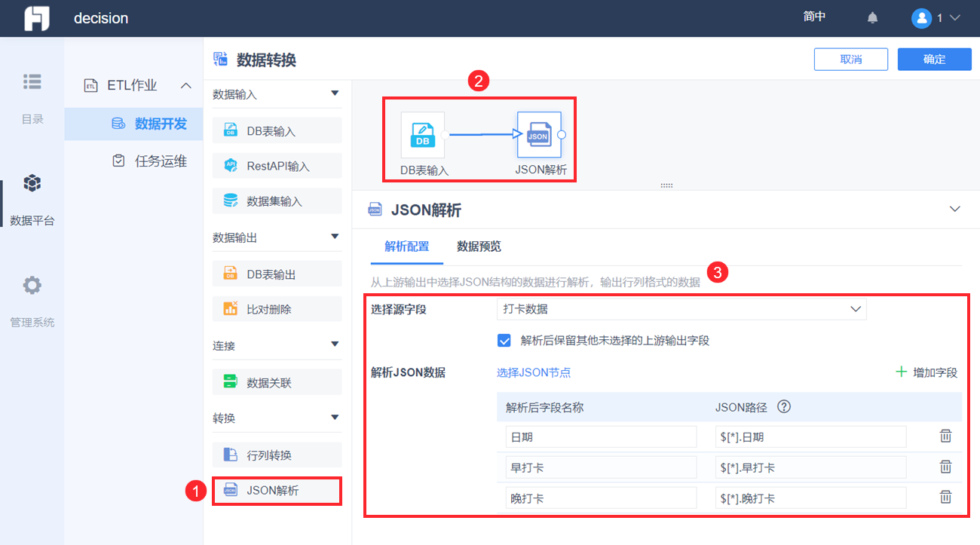Delete the 早打卡 field row

(x=945, y=467)
